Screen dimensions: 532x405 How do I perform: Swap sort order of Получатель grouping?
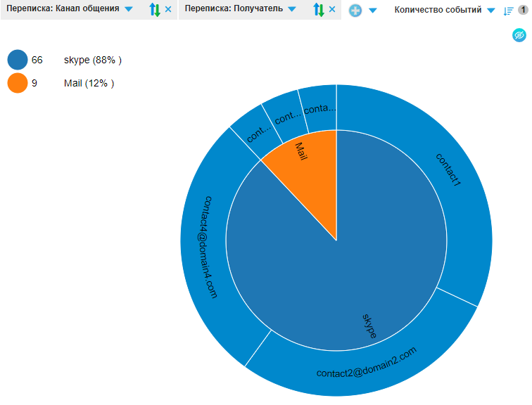(318, 10)
